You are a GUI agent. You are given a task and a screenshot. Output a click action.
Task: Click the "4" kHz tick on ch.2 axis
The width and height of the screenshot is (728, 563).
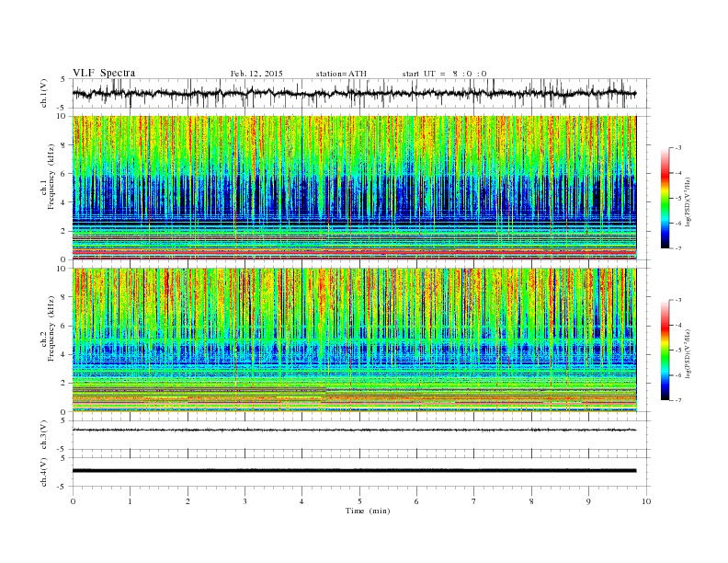pos(63,355)
